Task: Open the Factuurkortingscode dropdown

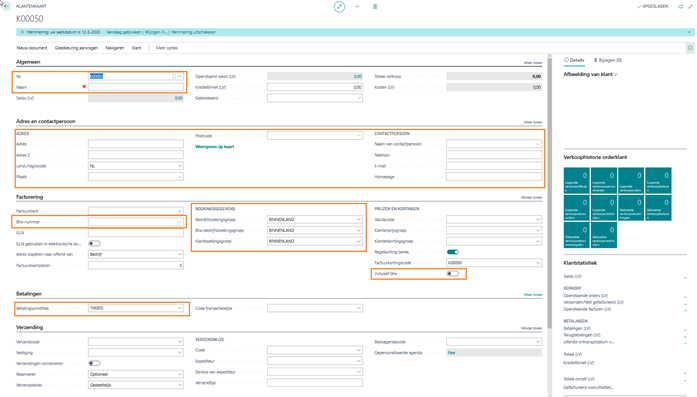Action: click(538, 263)
